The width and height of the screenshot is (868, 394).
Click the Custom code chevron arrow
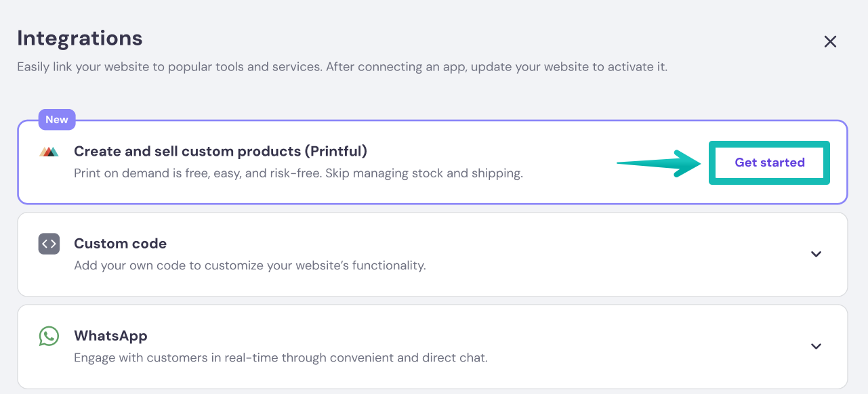[816, 255]
